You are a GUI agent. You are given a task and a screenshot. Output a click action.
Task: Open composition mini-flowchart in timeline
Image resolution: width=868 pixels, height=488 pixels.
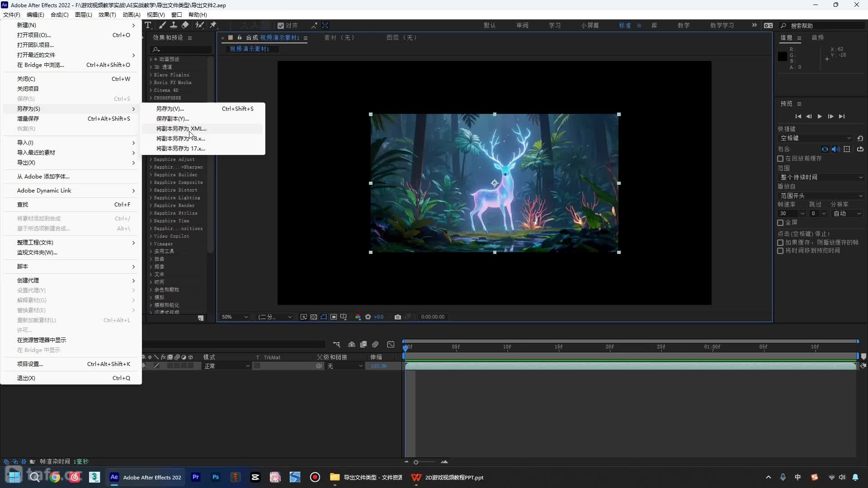tap(336, 345)
